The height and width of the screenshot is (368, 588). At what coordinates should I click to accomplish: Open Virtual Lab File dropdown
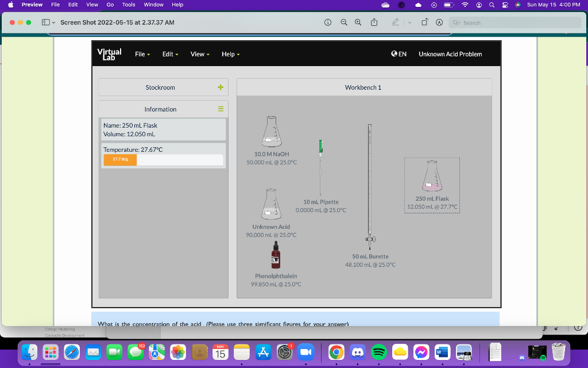coord(142,54)
